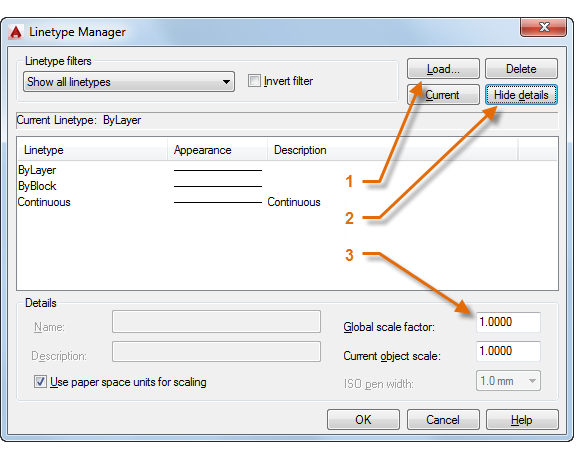Viewport: 578px width, 459px height.
Task: Open Help for Linetype Manager
Action: click(522, 420)
